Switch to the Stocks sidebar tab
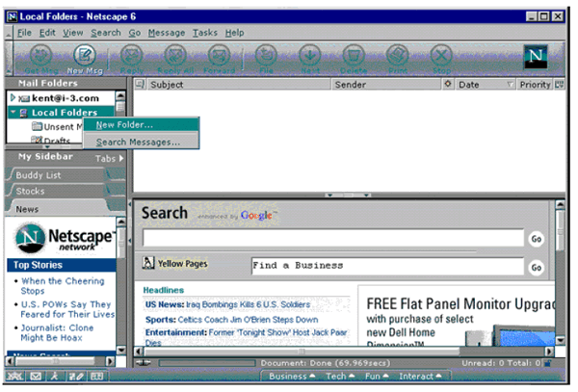 click(x=59, y=191)
